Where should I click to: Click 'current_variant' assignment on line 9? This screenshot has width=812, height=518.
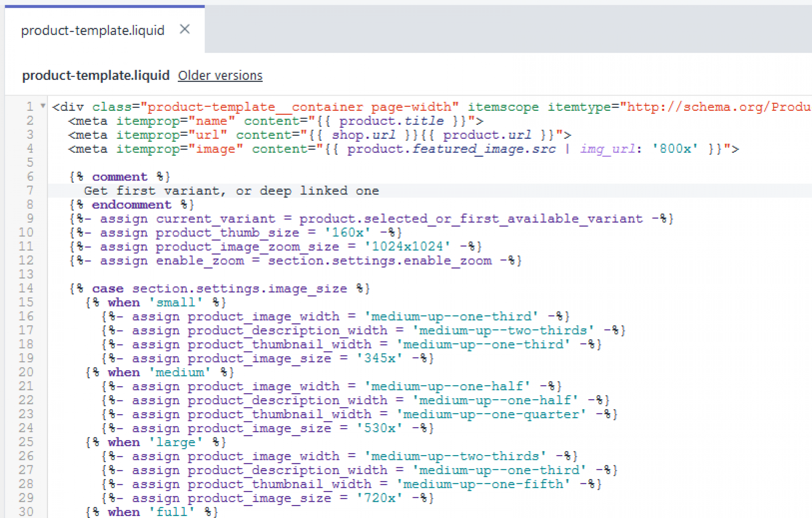coord(216,219)
